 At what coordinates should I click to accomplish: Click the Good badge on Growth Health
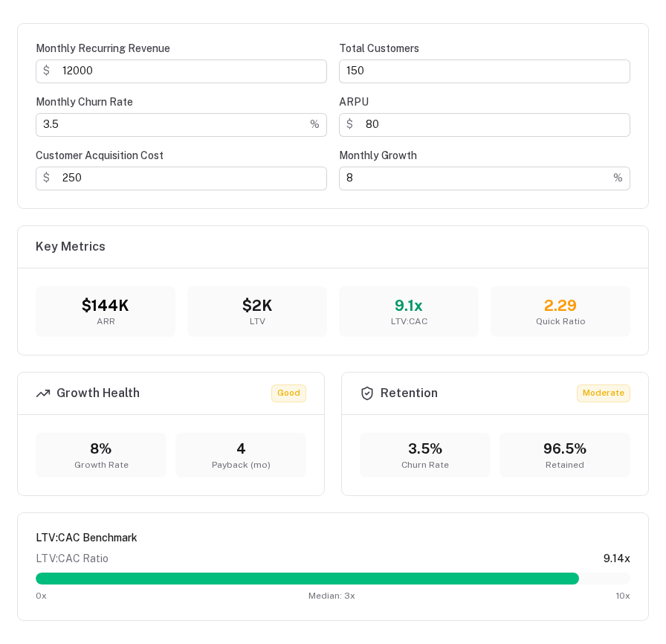click(289, 393)
